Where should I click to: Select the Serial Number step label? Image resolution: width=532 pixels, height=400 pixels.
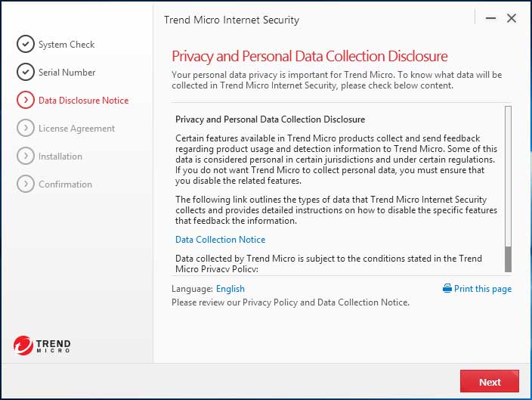(x=66, y=73)
